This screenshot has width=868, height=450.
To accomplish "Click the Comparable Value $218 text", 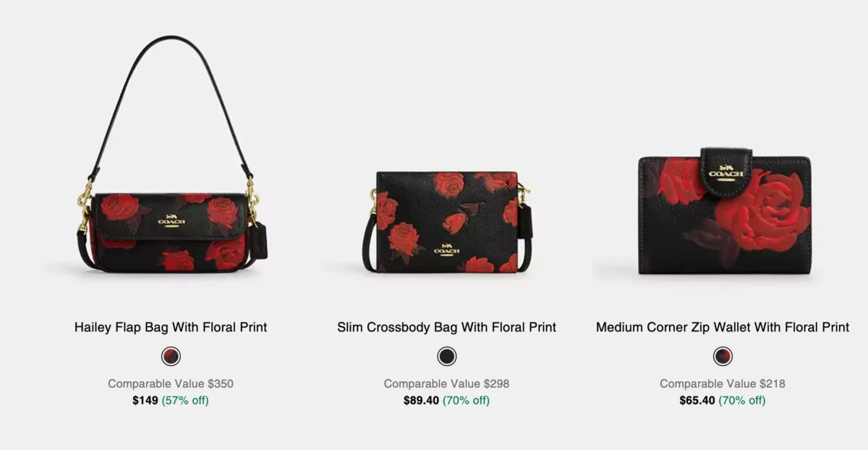I will [723, 383].
